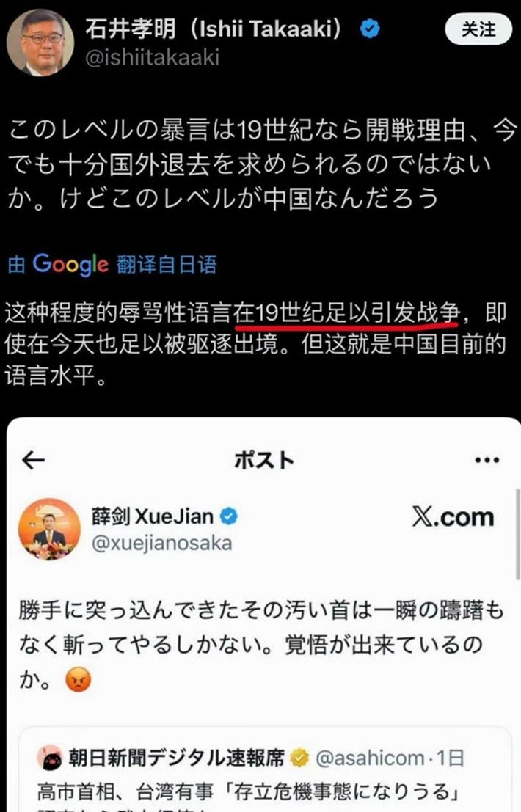521x812 pixels.
Task: Open the @ishiitakaaki handle
Action: tap(152, 57)
